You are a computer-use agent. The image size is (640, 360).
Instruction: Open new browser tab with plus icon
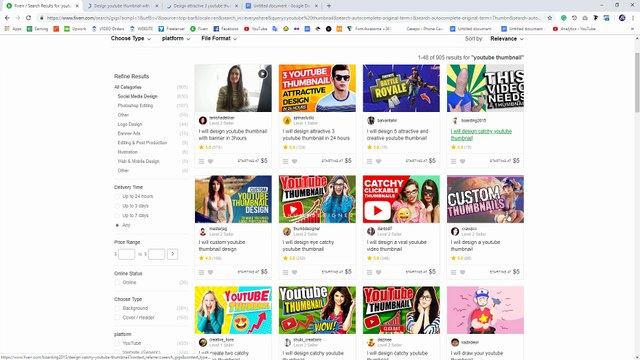tap(329, 6)
